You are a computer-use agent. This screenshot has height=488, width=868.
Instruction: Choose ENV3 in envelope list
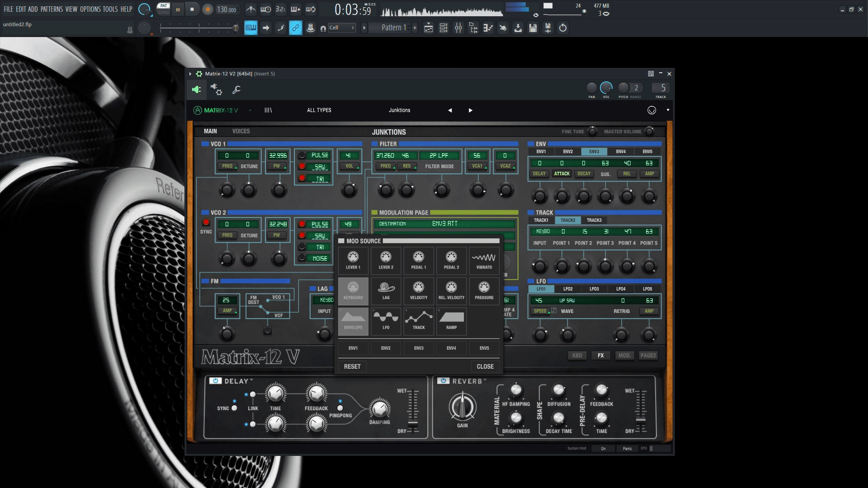point(419,348)
